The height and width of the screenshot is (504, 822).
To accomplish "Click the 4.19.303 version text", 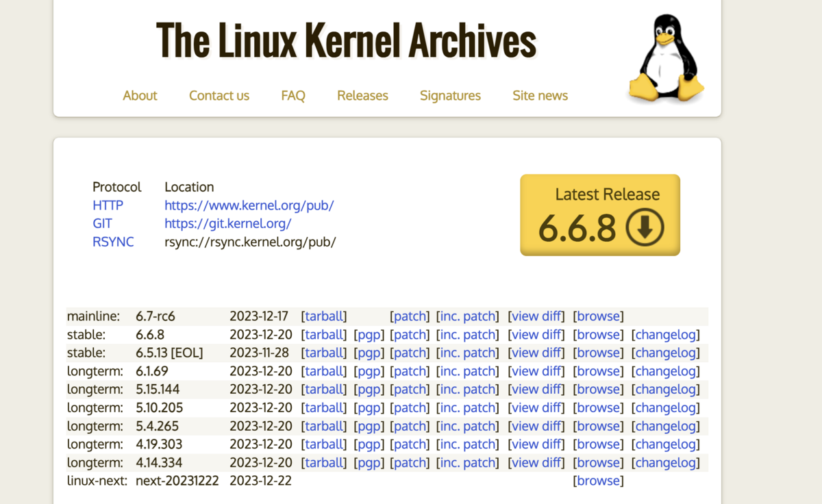I will [159, 444].
